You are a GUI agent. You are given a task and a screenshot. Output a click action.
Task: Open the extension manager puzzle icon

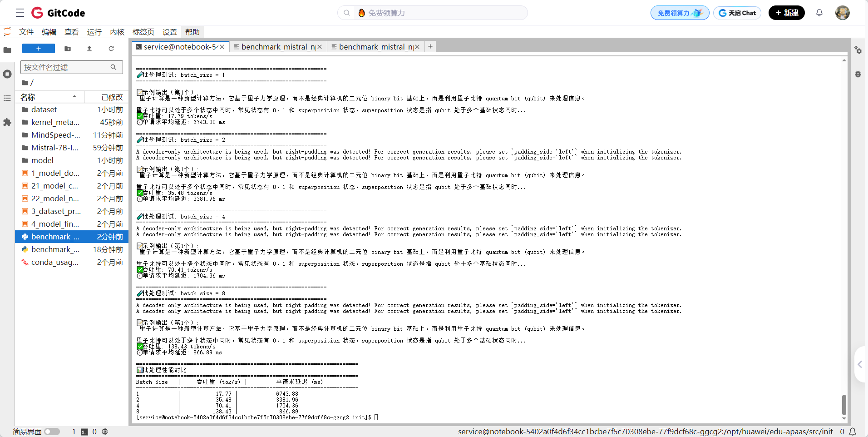pos(7,122)
